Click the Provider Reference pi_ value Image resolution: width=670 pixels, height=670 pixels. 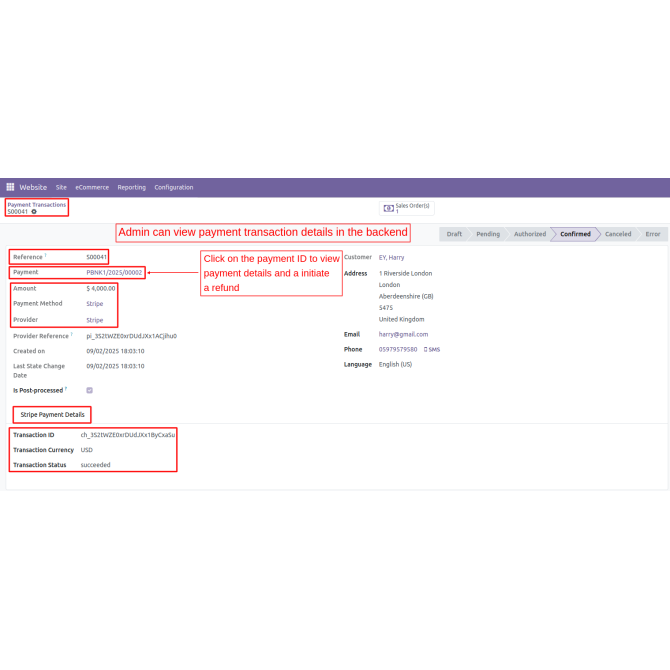[132, 336]
